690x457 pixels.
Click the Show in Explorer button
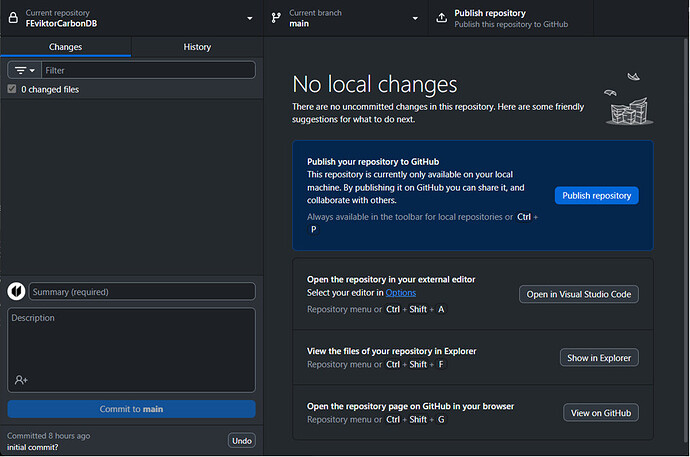(x=598, y=358)
